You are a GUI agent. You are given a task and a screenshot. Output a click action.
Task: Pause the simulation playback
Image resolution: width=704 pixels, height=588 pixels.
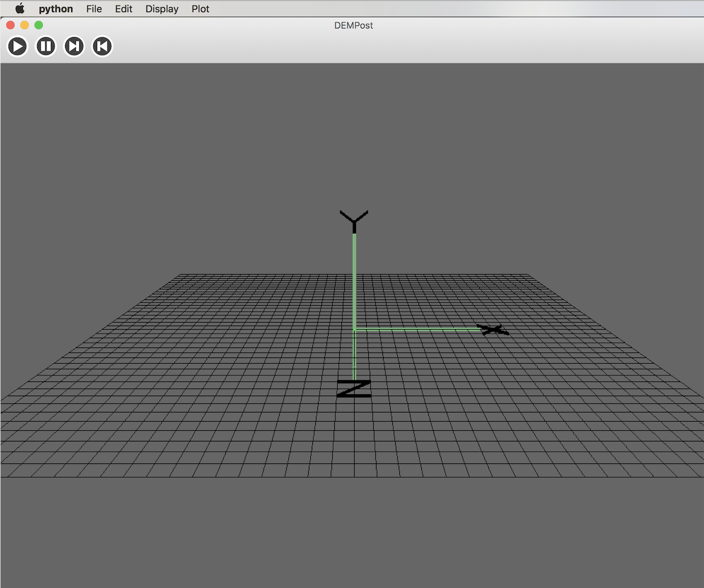(x=46, y=47)
